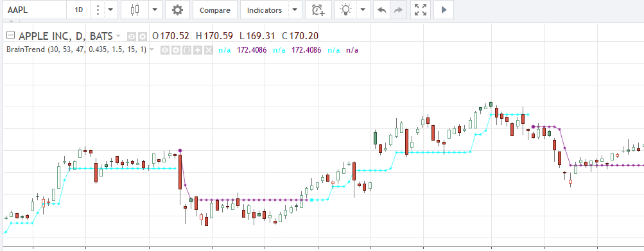Viewport: 644px width, 251px height.
Task: Click the candlestick chart style icon
Action: tap(135, 10)
